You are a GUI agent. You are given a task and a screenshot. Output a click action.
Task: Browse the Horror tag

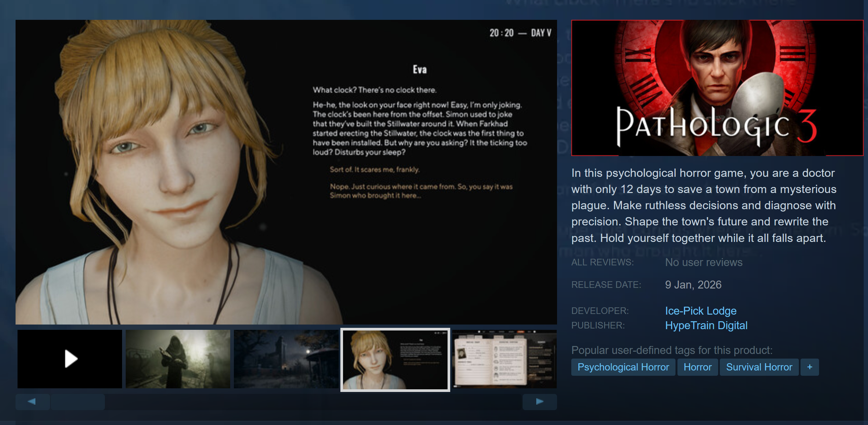pyautogui.click(x=698, y=367)
